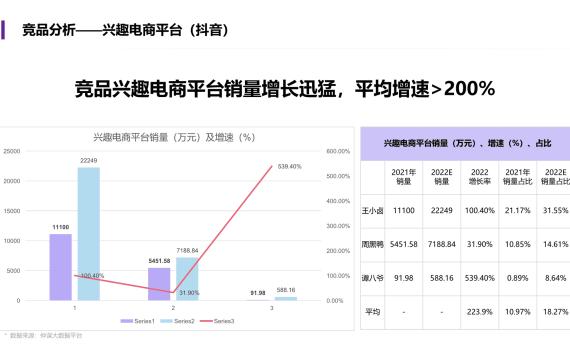Click left axis value 5000

(13, 271)
